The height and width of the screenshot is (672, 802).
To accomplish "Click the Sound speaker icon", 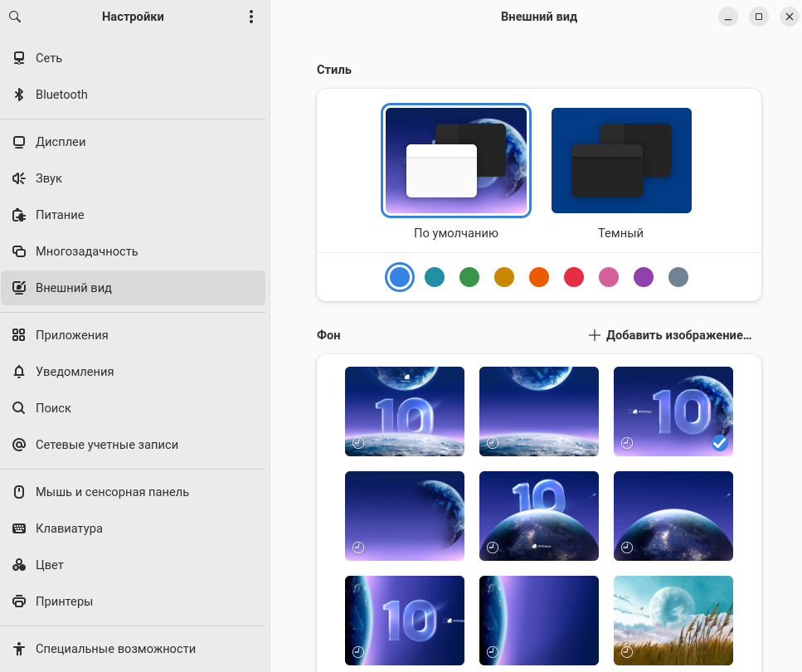I will [19, 178].
